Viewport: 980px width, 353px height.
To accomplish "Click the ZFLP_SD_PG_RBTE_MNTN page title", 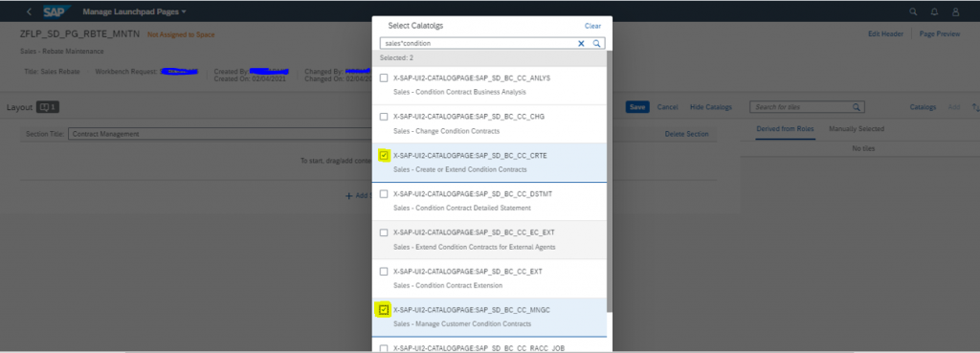I will tap(80, 34).
